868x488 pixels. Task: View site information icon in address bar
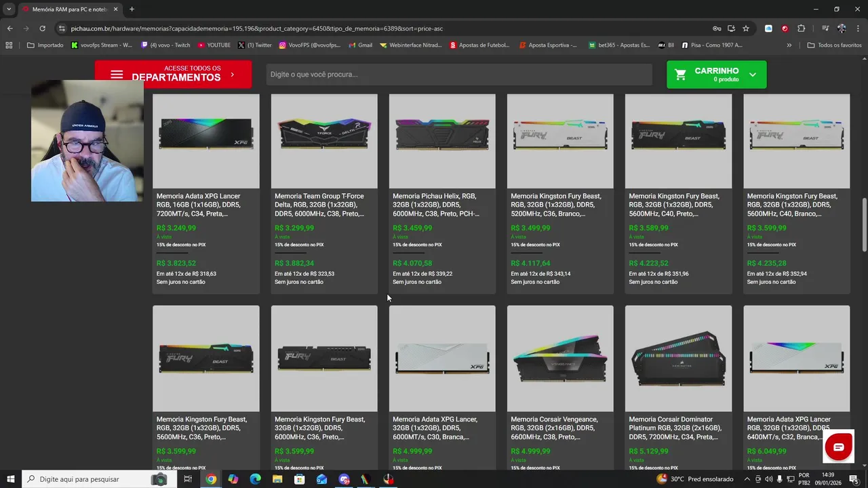click(x=62, y=28)
